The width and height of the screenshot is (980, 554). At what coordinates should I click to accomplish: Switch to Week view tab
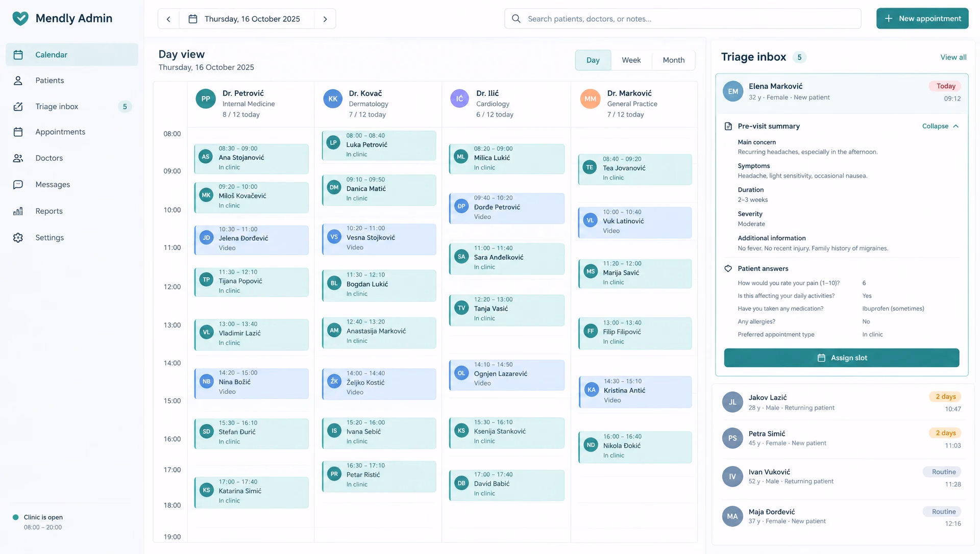coord(631,60)
